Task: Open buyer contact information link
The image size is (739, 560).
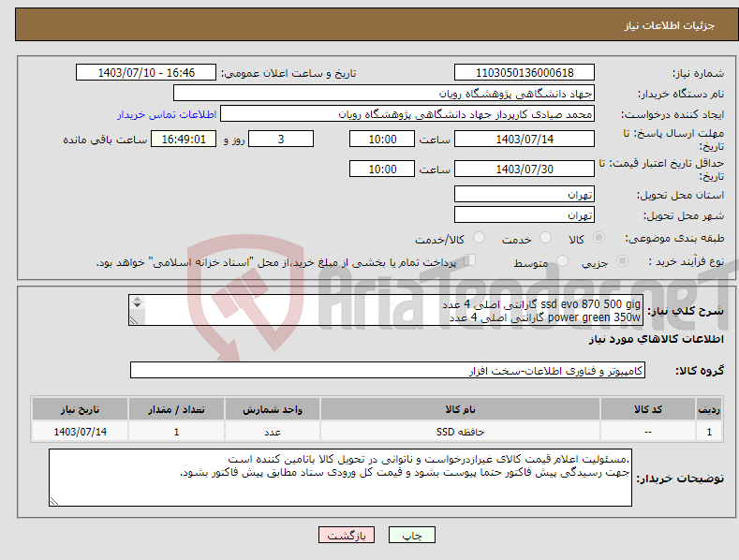Action: coord(167,114)
